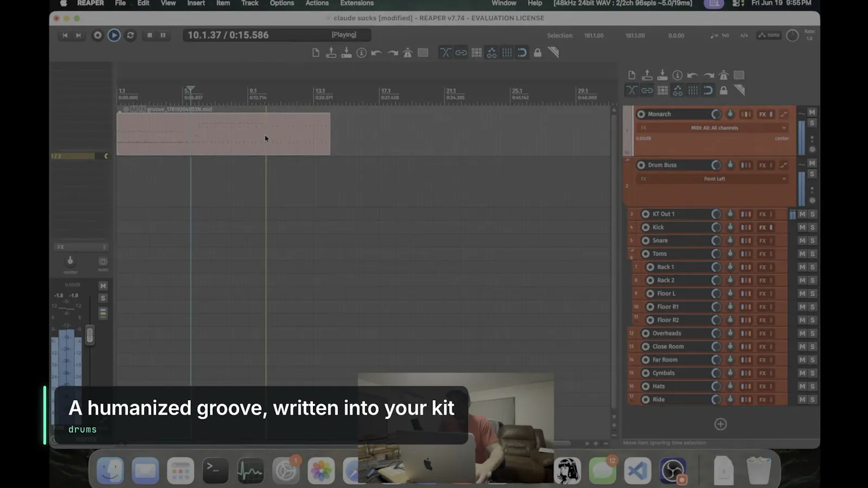This screenshot has width=868, height=488.
Task: Toggle the lock padlock icon in main toolbar
Action: pyautogui.click(x=538, y=53)
